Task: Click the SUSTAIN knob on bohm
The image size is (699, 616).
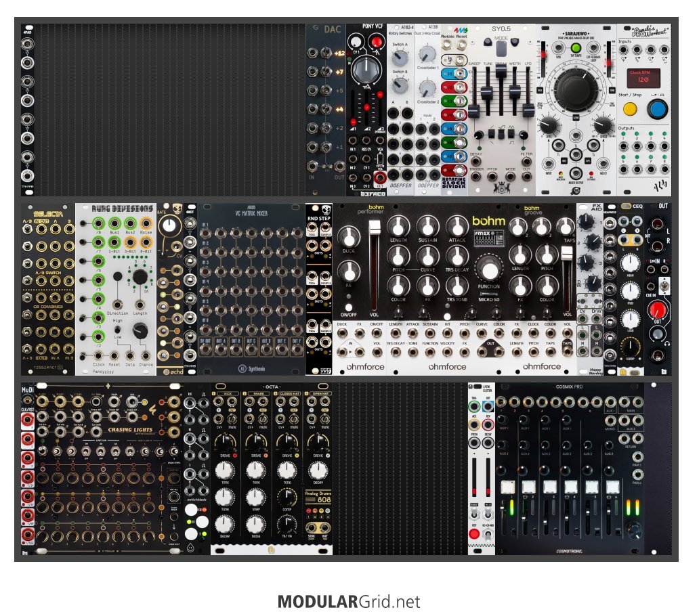Action: [427, 226]
